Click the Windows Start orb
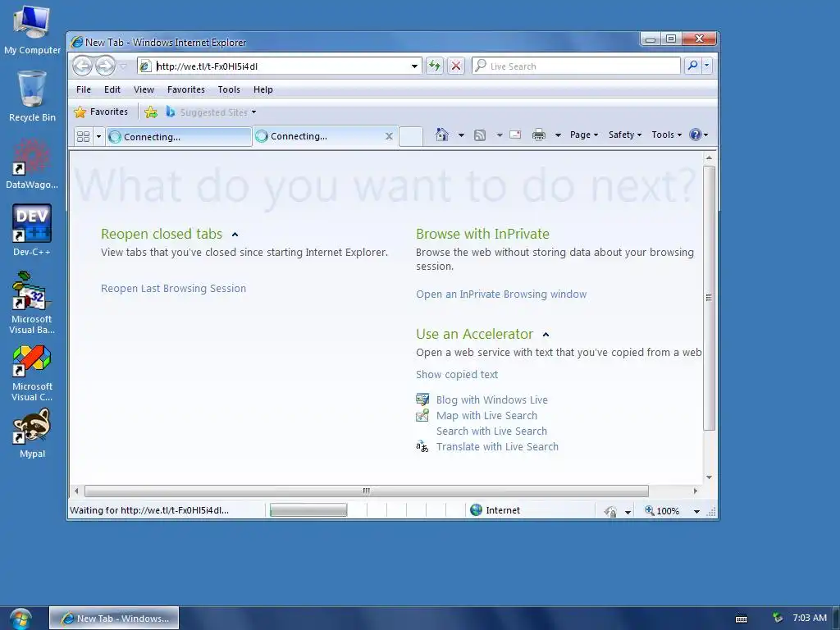 pyautogui.click(x=21, y=619)
